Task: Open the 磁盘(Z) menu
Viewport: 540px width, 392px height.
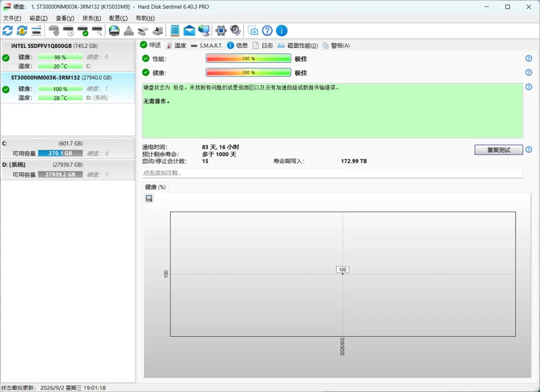Action: [38, 18]
